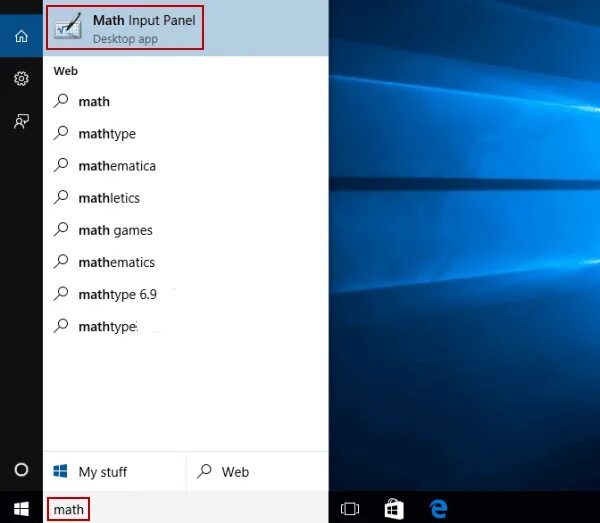The width and height of the screenshot is (600, 523).
Task: Click search icon beside 'mathematica'
Action: [x=61, y=165]
